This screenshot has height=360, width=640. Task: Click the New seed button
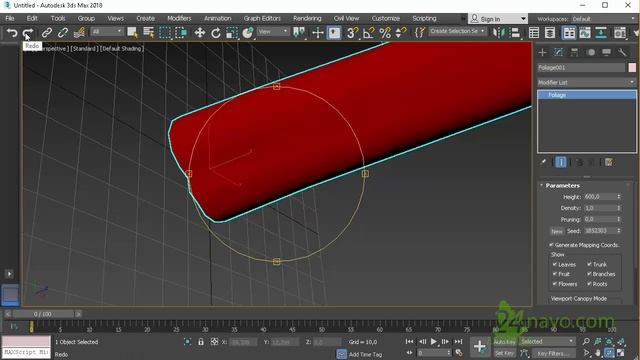click(x=557, y=231)
